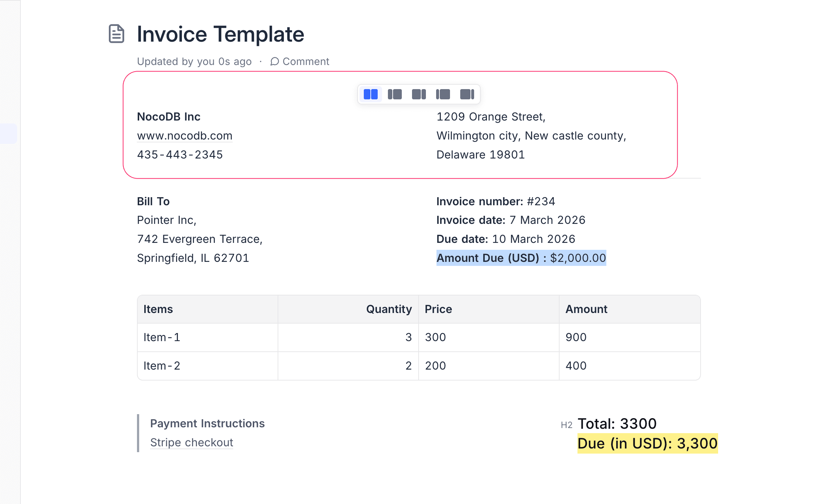
Task: Open the Stripe checkout link
Action: click(191, 442)
